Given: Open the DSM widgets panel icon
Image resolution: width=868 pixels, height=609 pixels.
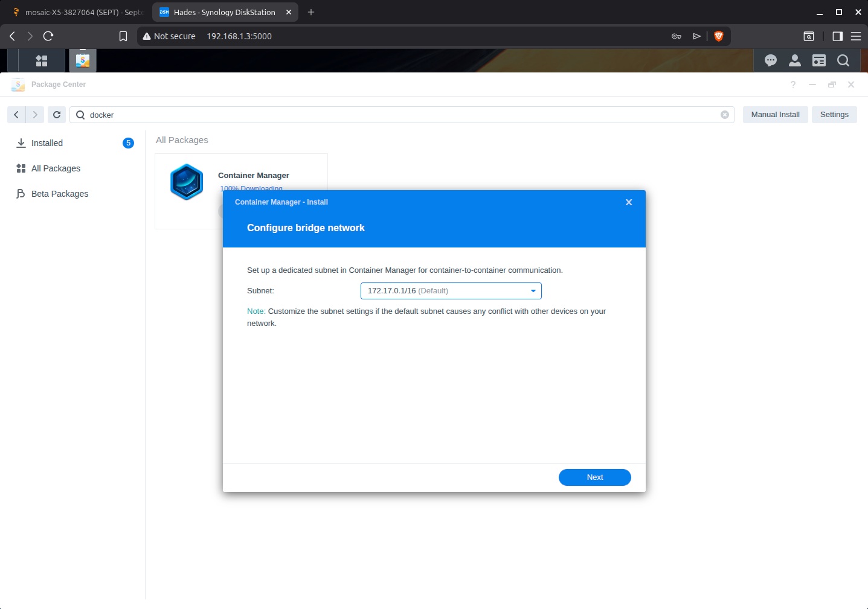Looking at the screenshot, I should 819,60.
